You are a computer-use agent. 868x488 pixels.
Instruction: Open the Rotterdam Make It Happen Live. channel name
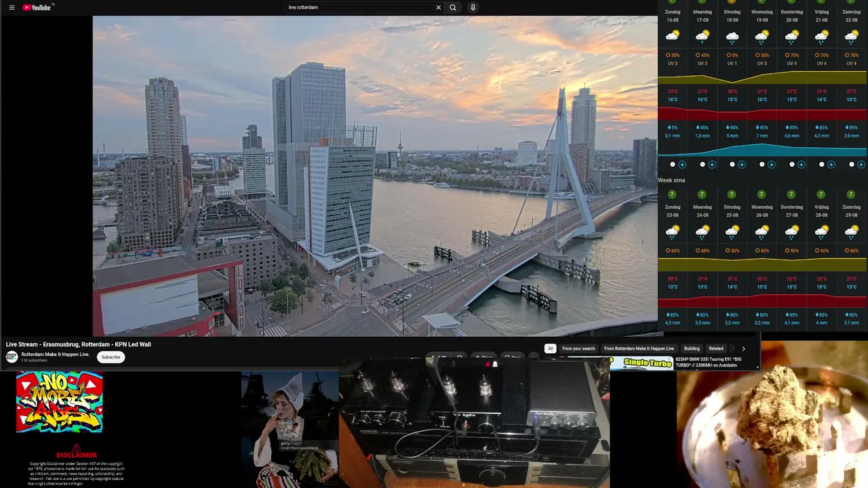[56, 354]
